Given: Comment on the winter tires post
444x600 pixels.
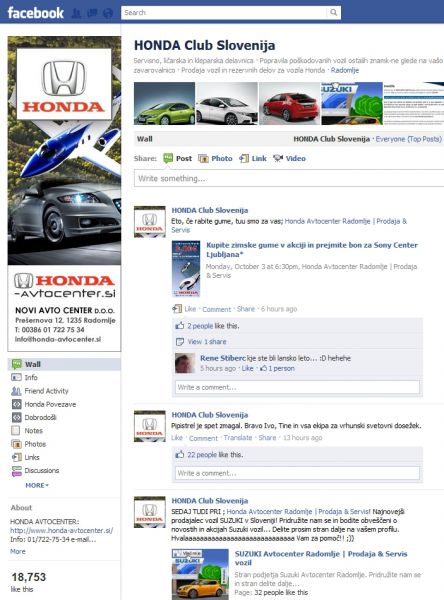Looking at the screenshot, I should tap(216, 309).
